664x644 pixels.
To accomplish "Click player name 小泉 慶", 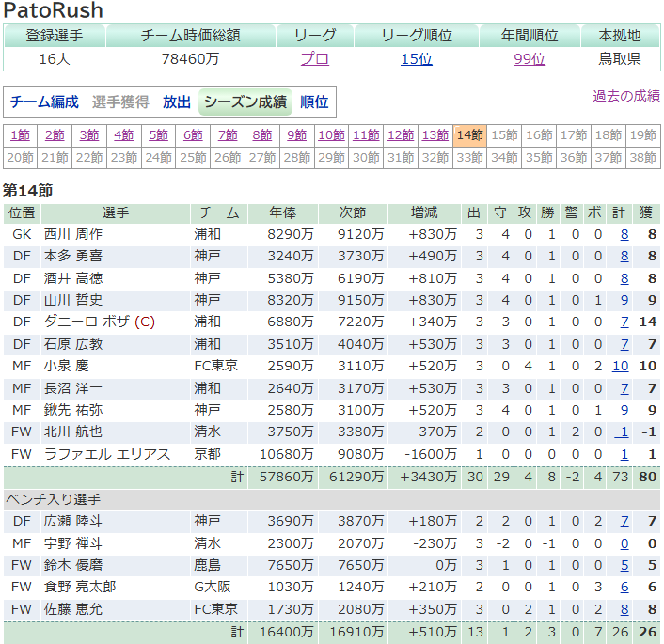I will click(x=67, y=367).
